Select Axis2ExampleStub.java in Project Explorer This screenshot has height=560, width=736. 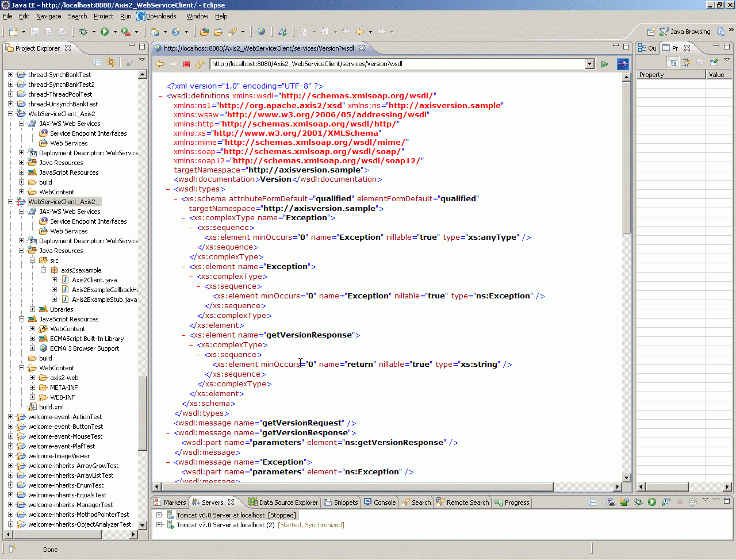click(x=104, y=300)
